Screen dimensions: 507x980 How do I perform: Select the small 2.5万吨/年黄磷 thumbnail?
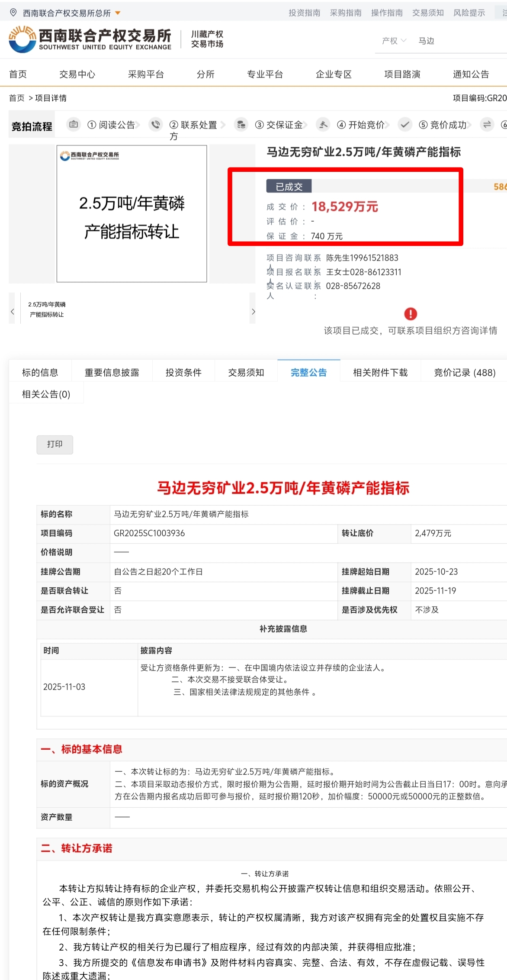tap(47, 309)
